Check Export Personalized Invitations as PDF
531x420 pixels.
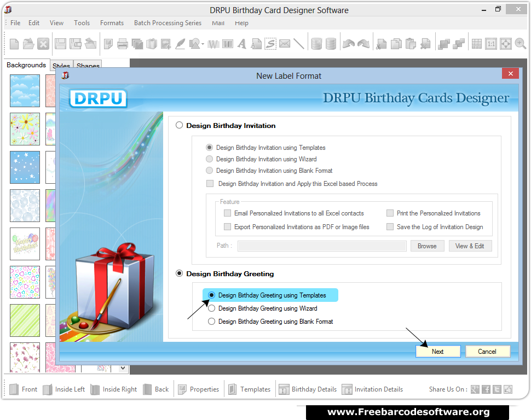[x=228, y=227]
